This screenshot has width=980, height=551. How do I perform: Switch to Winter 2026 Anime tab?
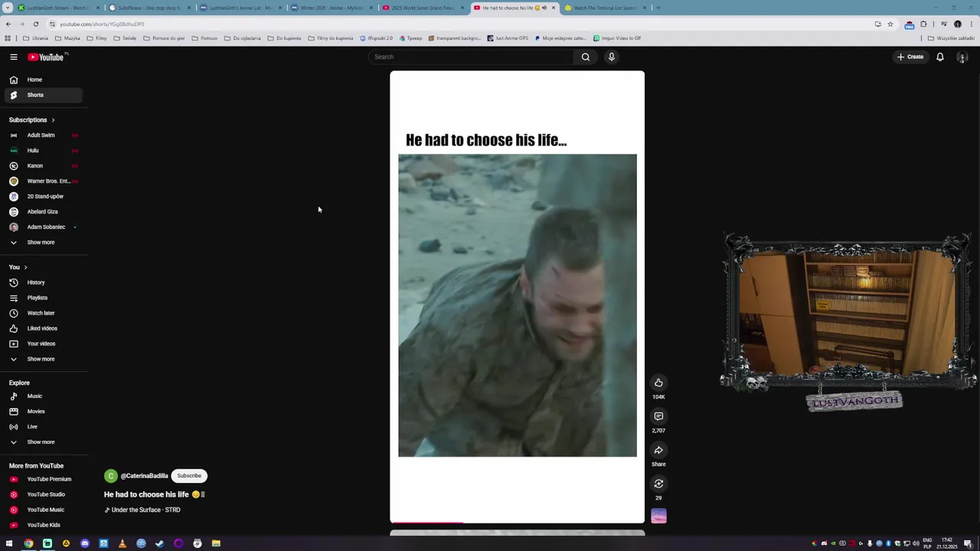pos(331,8)
